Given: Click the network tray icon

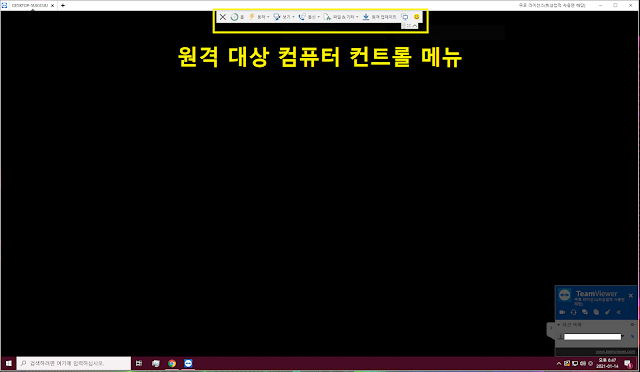Looking at the screenshot, I should point(575,363).
